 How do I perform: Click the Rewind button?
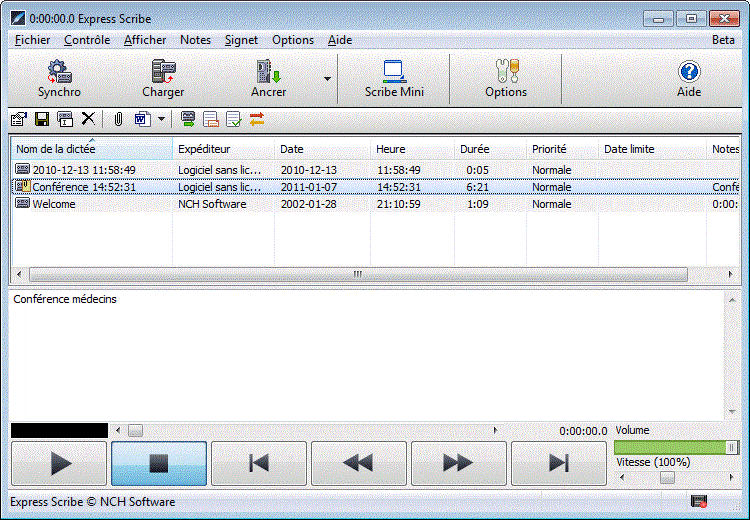[359, 463]
